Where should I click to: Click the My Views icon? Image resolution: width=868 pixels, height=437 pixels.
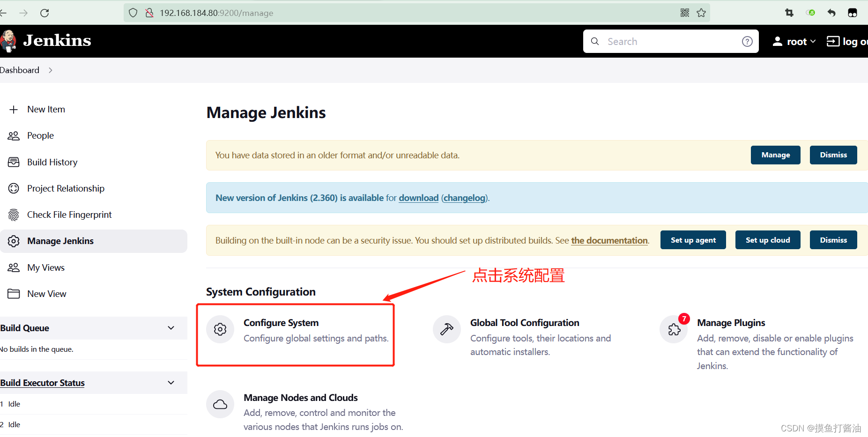point(14,267)
